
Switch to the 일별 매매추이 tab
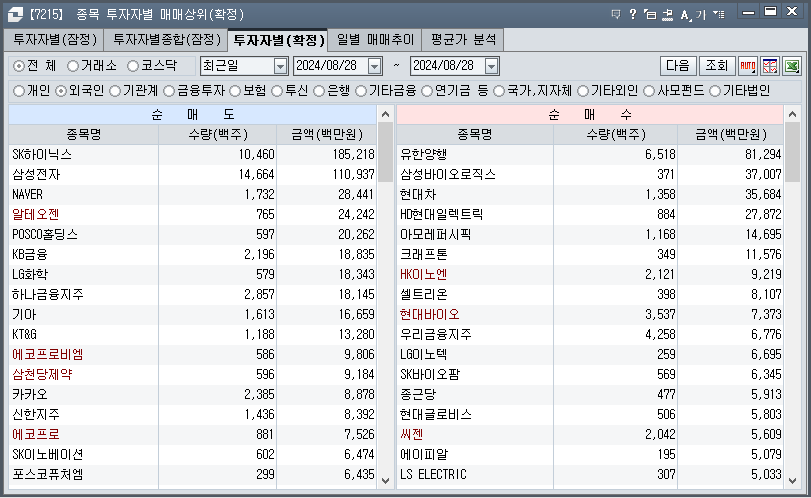tap(375, 40)
